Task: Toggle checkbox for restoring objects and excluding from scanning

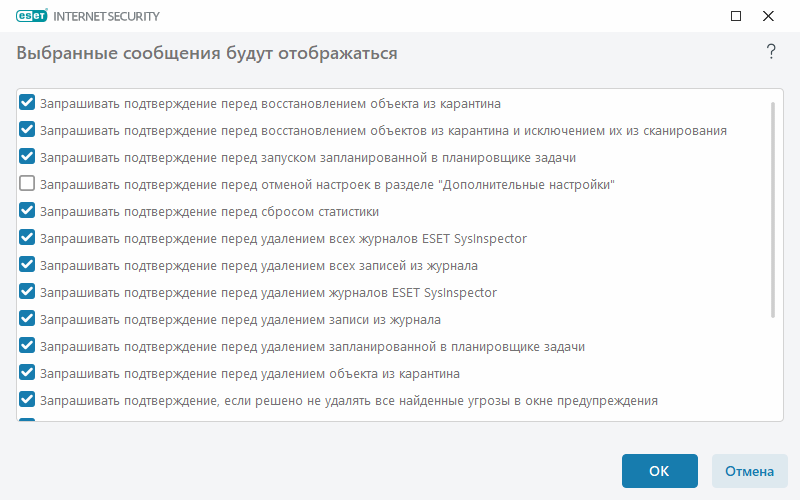Action: (x=27, y=130)
